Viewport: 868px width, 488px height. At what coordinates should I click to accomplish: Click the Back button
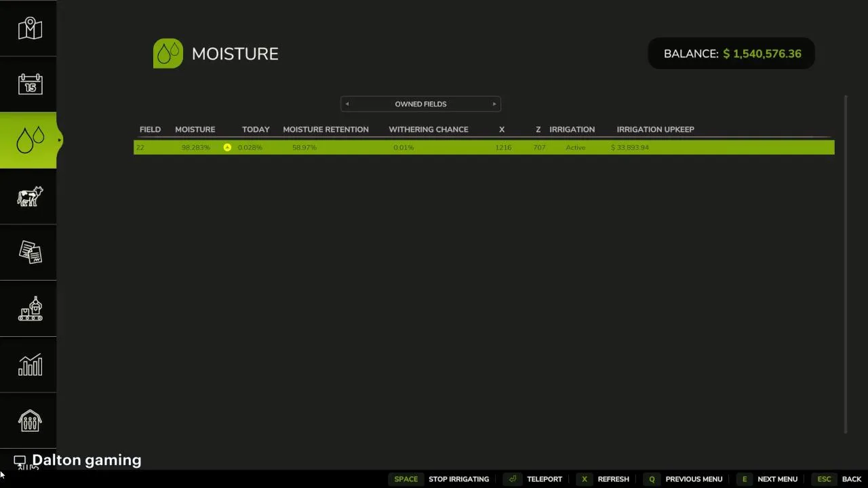click(852, 479)
